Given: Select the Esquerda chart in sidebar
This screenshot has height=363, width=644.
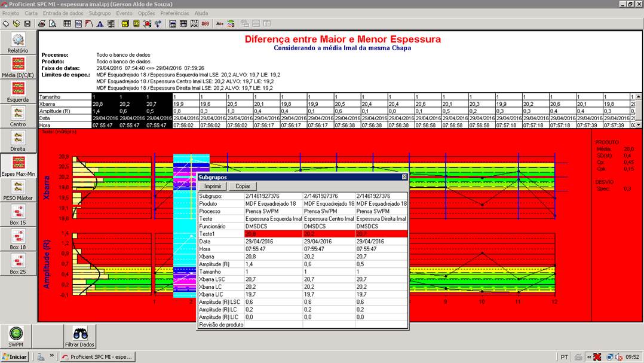Looking at the screenshot, I should pos(18,92).
